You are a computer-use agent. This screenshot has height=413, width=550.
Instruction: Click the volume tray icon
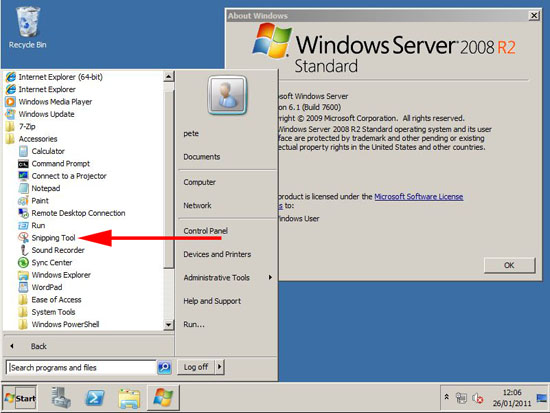[x=477, y=398]
